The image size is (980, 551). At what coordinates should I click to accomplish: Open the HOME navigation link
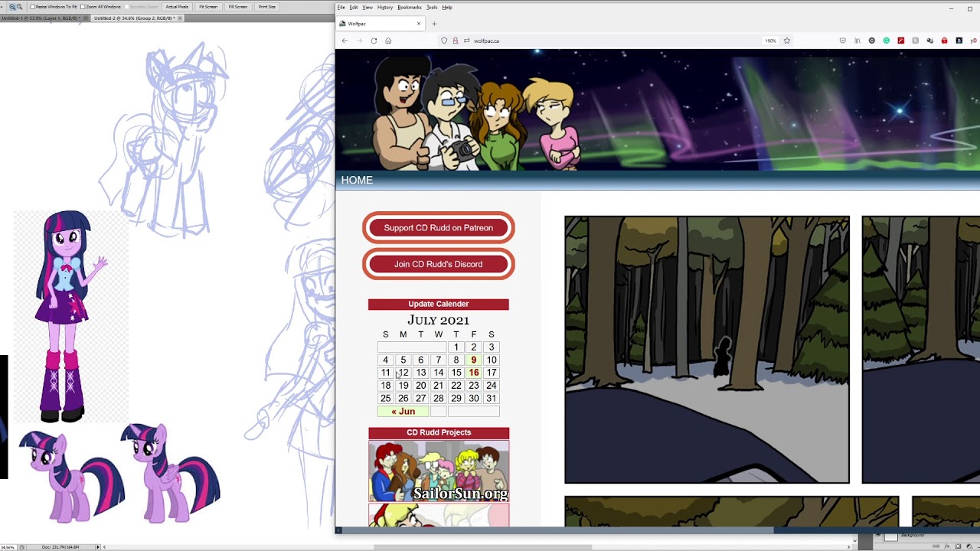(357, 180)
